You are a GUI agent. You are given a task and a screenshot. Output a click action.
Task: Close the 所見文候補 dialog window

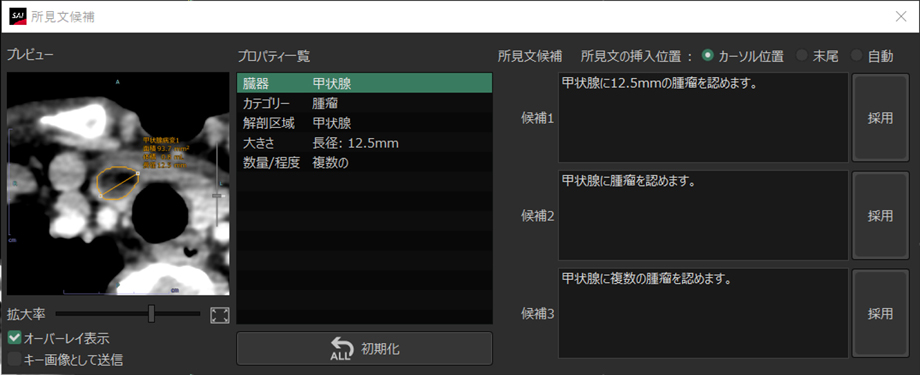[x=901, y=16]
